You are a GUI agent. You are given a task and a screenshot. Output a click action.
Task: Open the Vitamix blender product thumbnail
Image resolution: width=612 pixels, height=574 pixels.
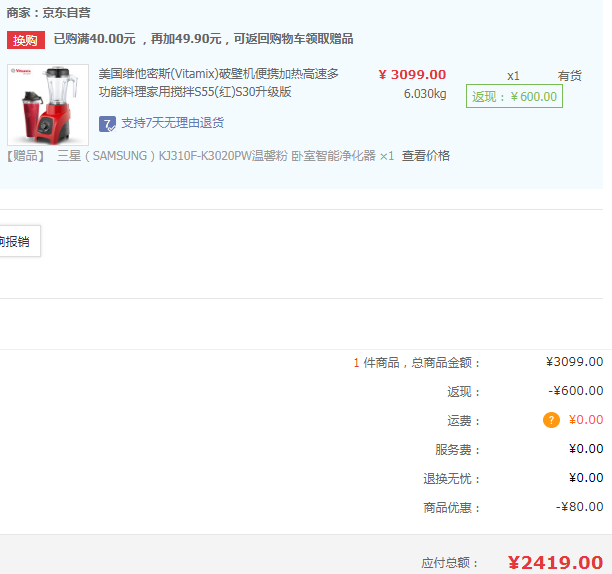tap(48, 105)
